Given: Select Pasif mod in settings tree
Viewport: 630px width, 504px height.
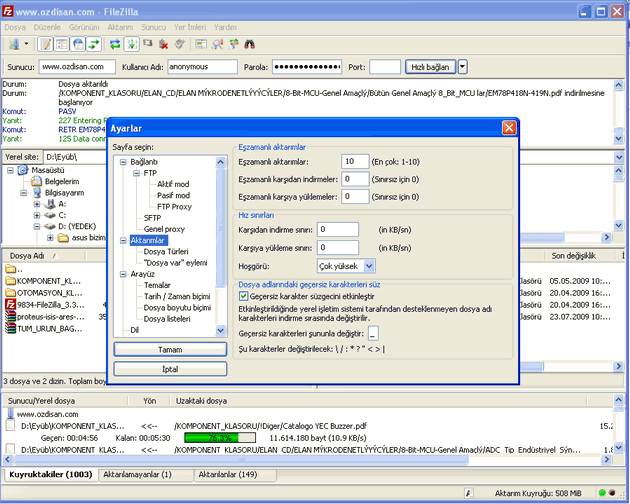Looking at the screenshot, I should (x=173, y=195).
